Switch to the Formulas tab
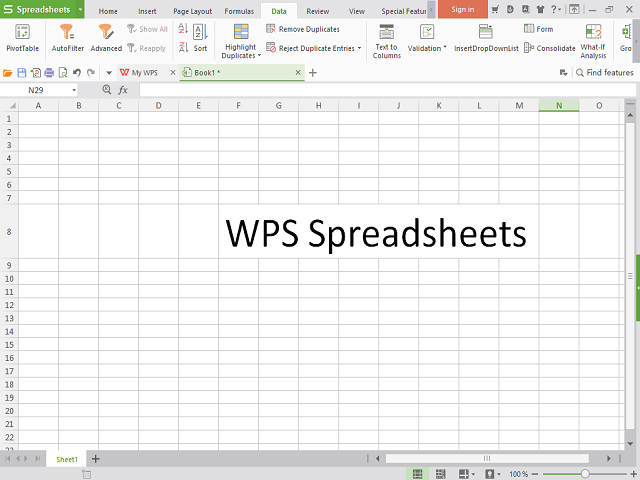 pos(239,11)
